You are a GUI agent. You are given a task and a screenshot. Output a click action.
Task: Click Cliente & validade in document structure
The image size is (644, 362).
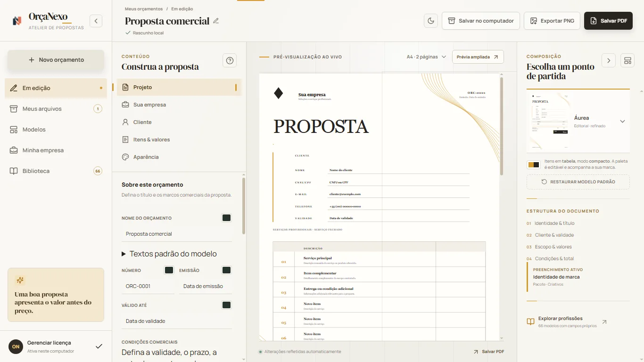click(554, 235)
